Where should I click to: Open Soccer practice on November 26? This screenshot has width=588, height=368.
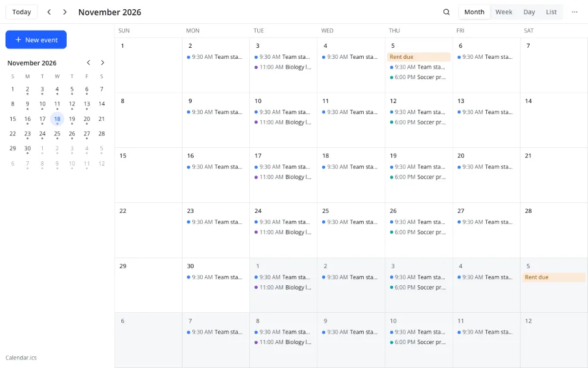[x=418, y=232]
